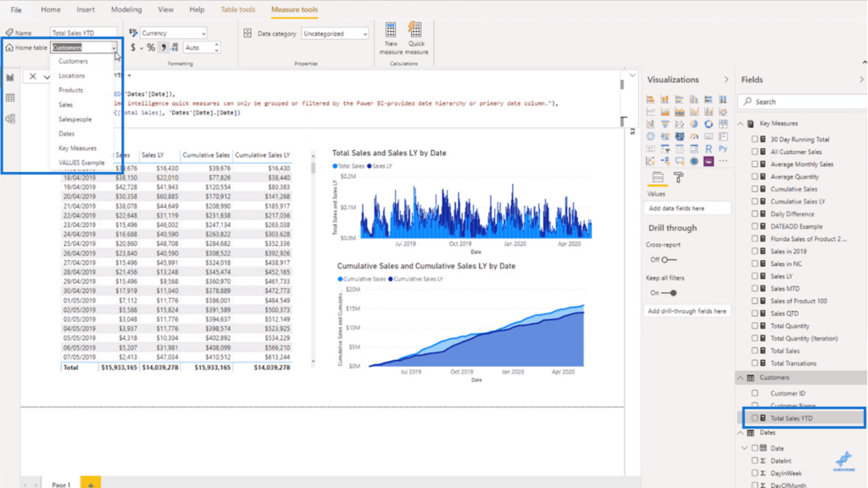Select the globe map visual
This screenshot has width=868, height=488.
(x=650, y=136)
